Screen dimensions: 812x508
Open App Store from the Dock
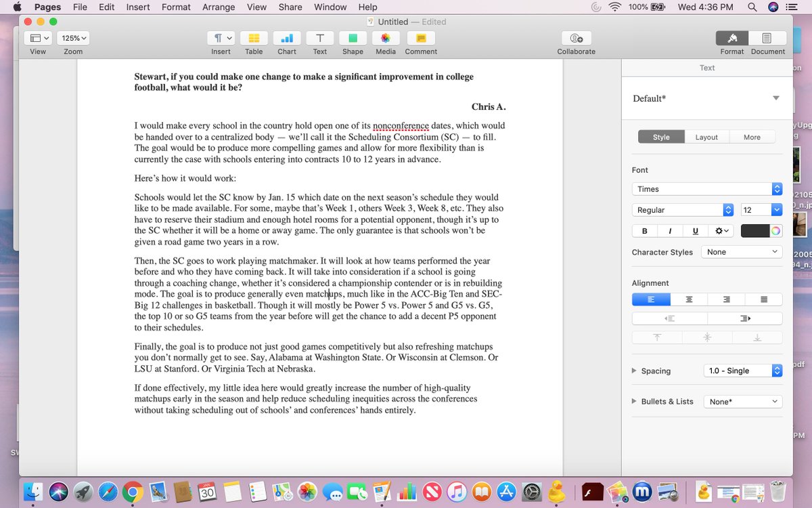507,492
